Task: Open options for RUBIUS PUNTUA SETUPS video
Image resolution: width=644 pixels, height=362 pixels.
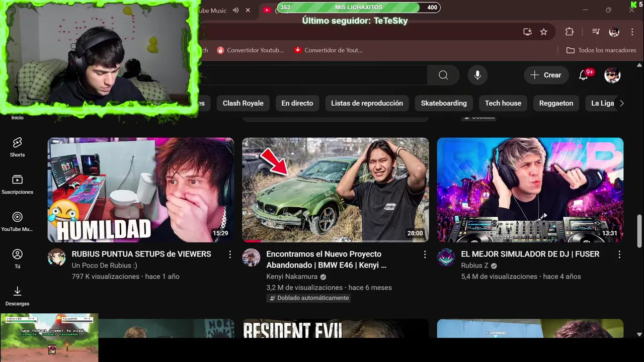Action: click(x=230, y=254)
